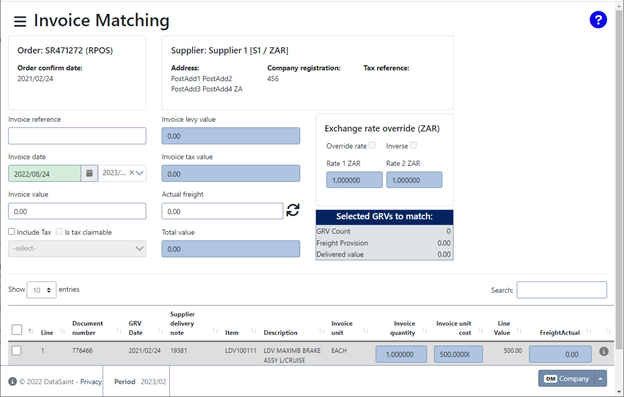624x397 pixels.
Task: Expand the Company button caret
Action: [x=601, y=379]
